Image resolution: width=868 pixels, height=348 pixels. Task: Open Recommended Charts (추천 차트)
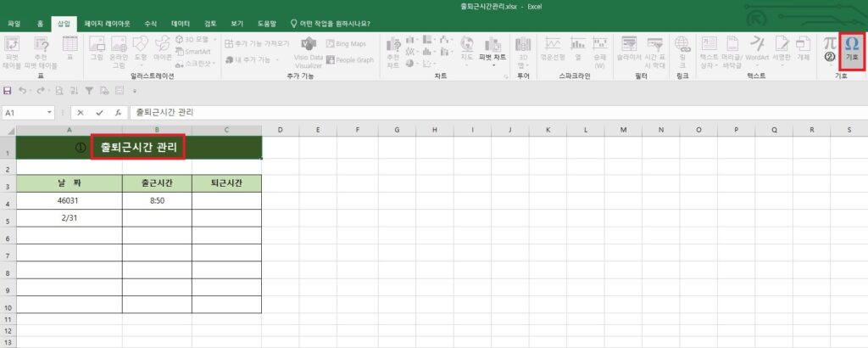393,52
